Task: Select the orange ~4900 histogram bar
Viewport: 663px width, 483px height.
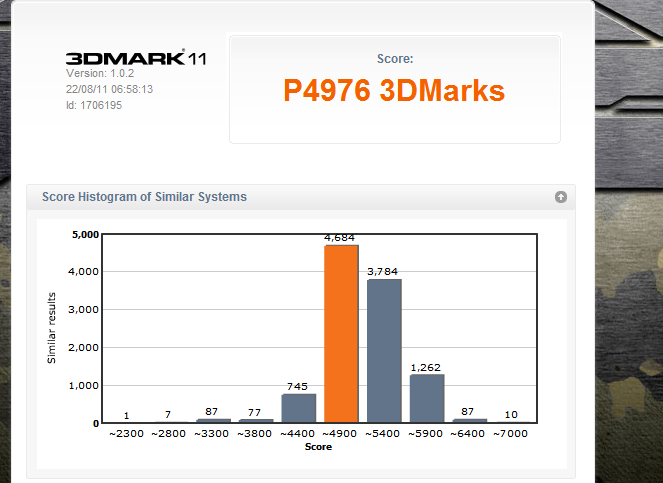Action: [341, 333]
